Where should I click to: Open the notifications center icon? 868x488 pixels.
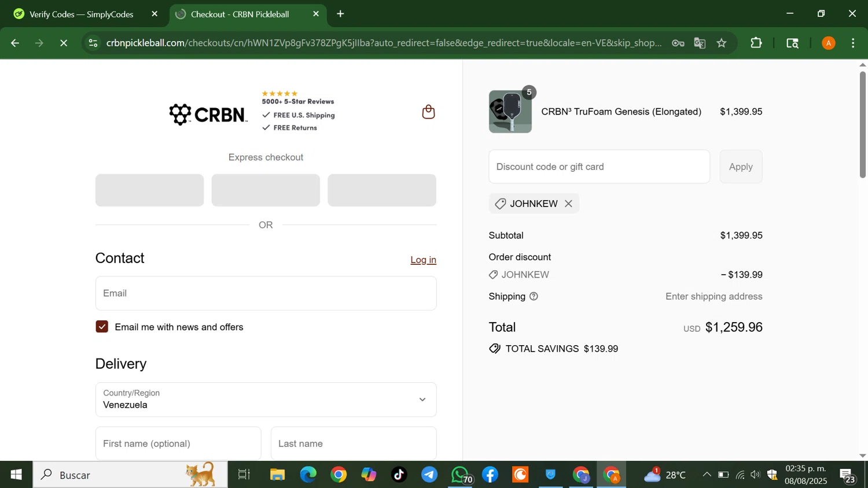[x=848, y=476]
